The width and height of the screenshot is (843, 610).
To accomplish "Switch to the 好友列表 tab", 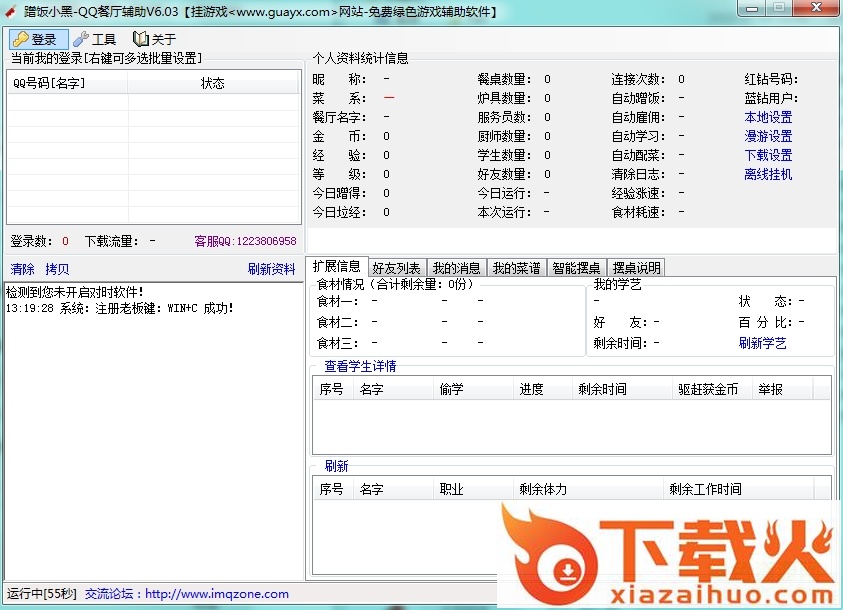I will 397,268.
